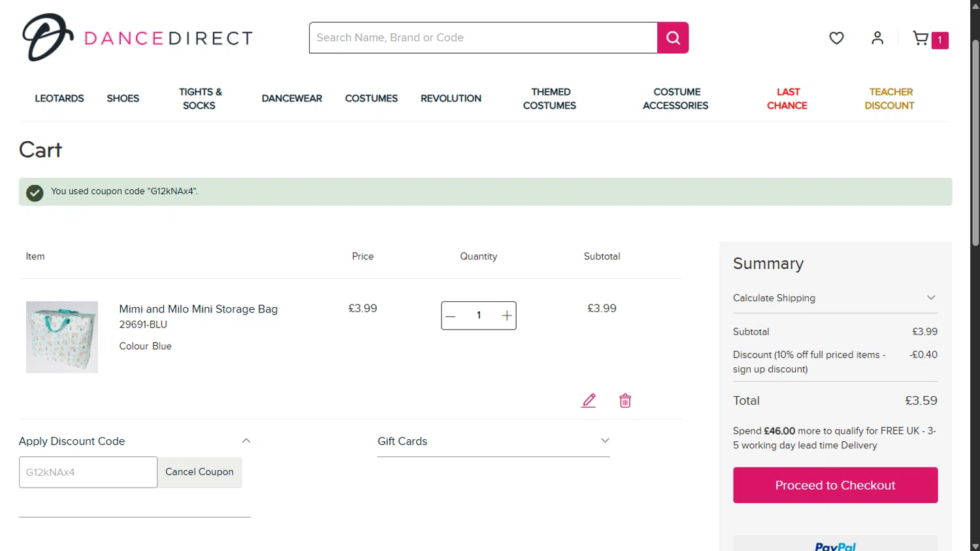Click the PayPal checkout button
This screenshot has height=551, width=980.
835,544
